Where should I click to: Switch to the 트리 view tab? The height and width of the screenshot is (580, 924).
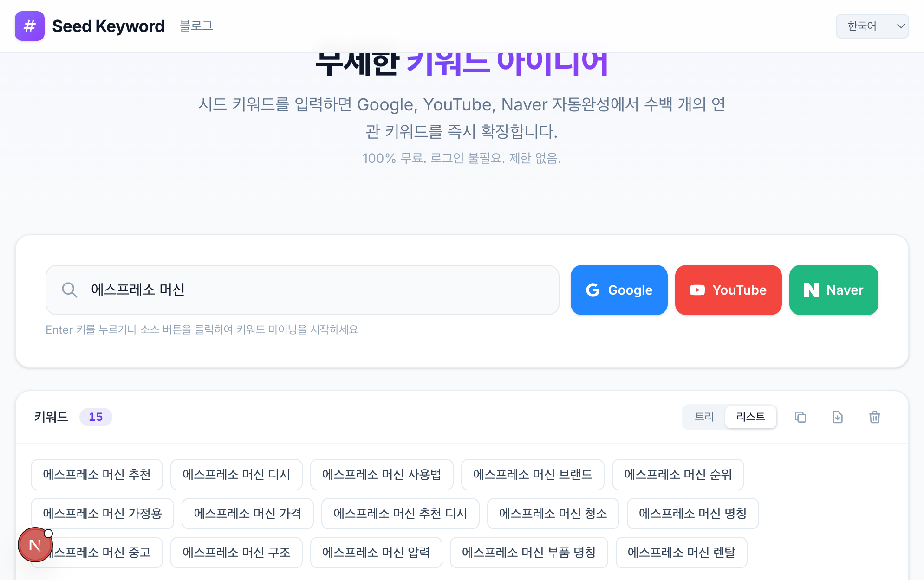[704, 417]
